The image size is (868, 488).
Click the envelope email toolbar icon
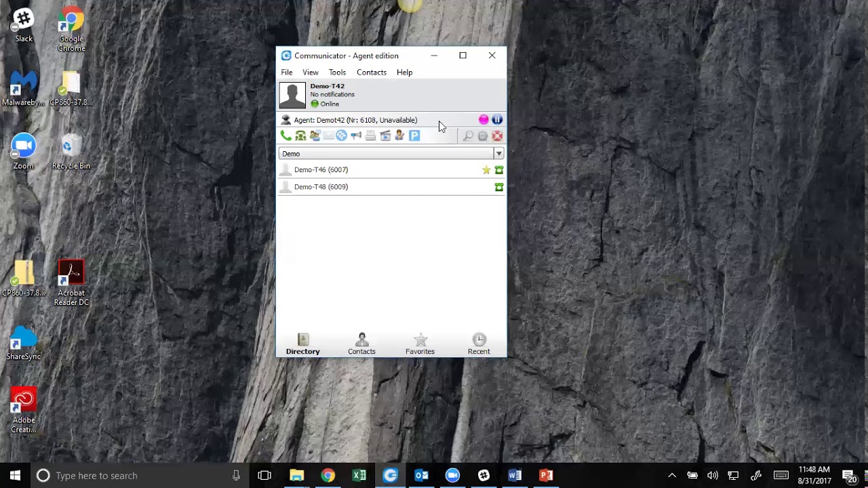coord(328,136)
